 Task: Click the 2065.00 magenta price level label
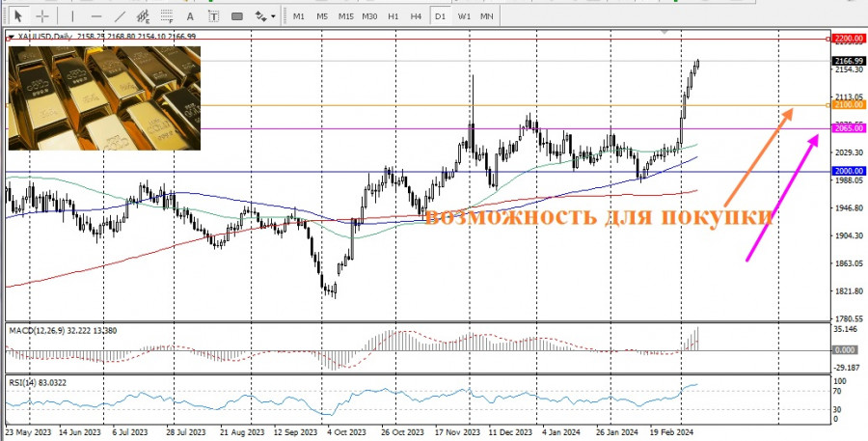(x=849, y=128)
